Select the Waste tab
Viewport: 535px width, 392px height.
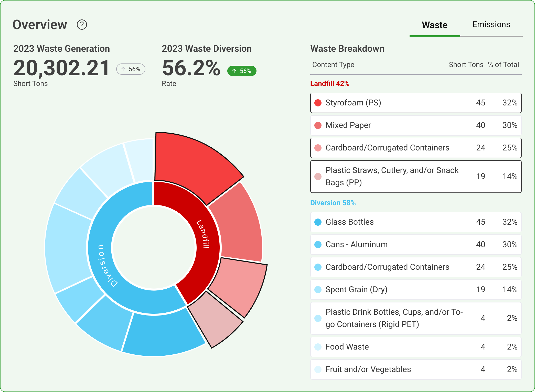click(434, 25)
